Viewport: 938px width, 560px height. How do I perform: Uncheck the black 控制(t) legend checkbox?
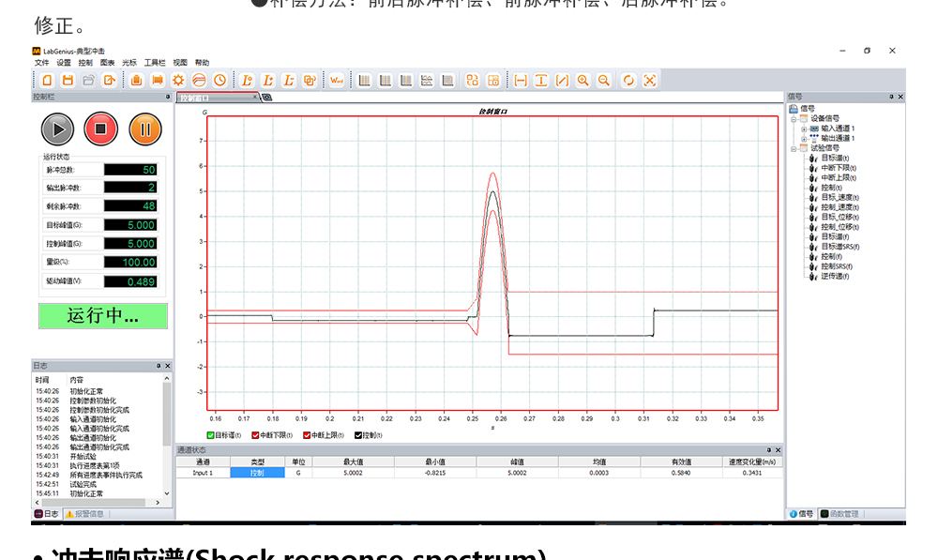pyautogui.click(x=356, y=435)
